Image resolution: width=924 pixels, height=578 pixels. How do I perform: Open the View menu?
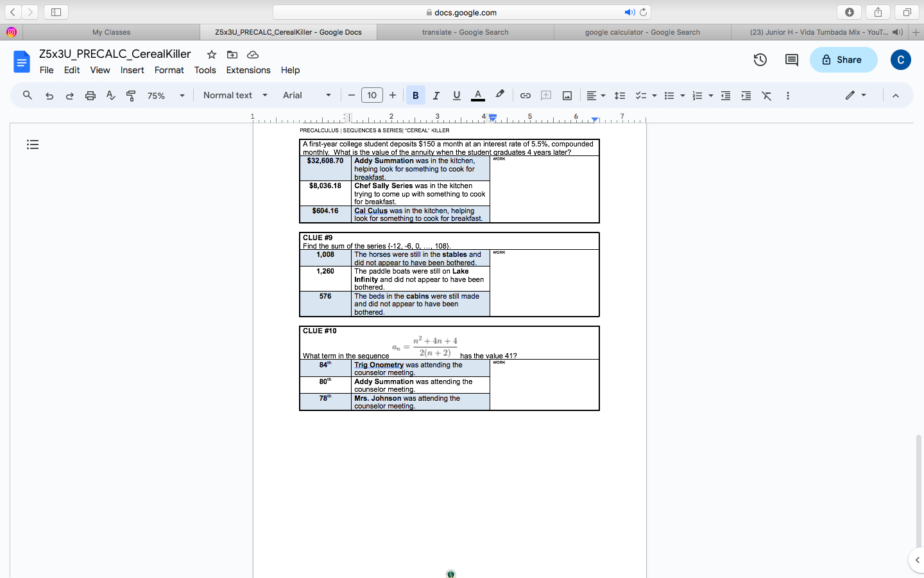coord(100,70)
